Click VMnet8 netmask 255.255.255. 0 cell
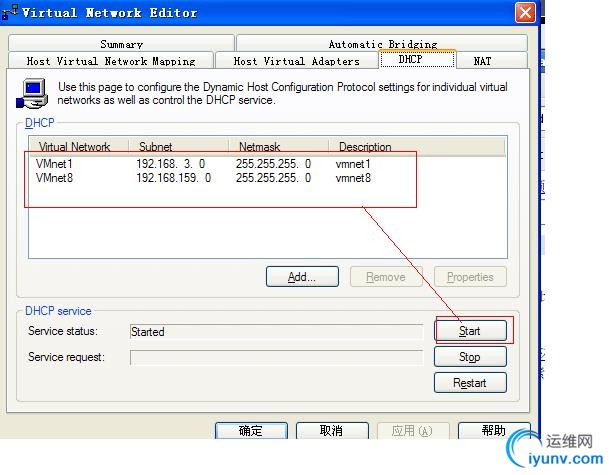 [273, 178]
